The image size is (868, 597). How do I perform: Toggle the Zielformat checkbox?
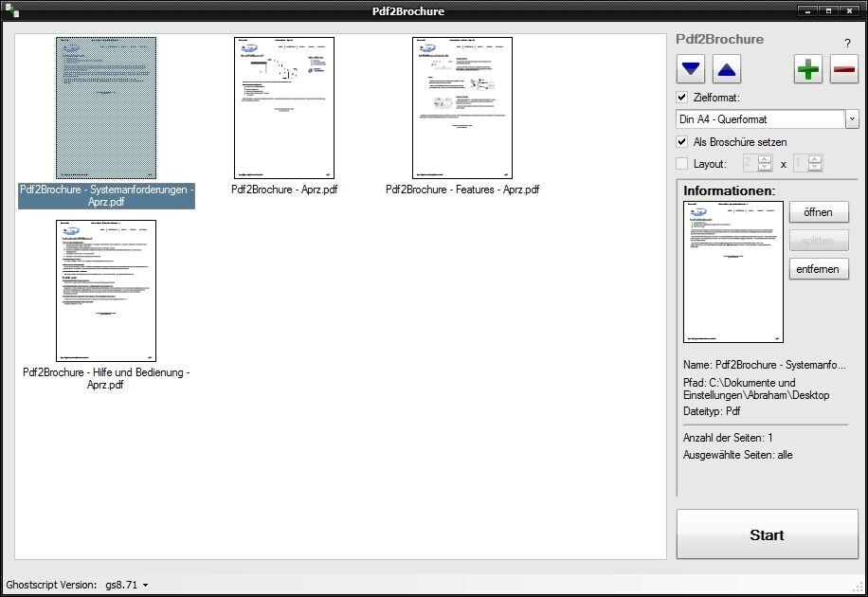click(682, 97)
